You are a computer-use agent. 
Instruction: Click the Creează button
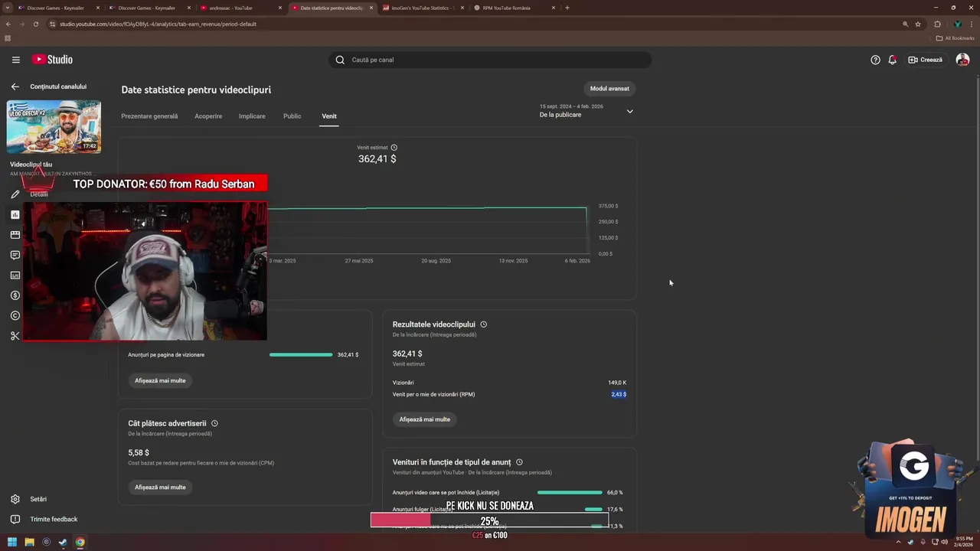pos(925,60)
